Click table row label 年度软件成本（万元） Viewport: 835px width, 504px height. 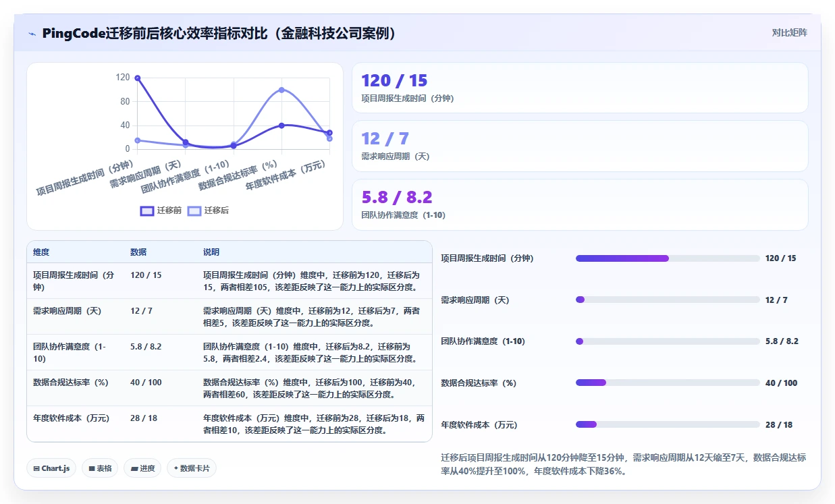click(x=71, y=418)
